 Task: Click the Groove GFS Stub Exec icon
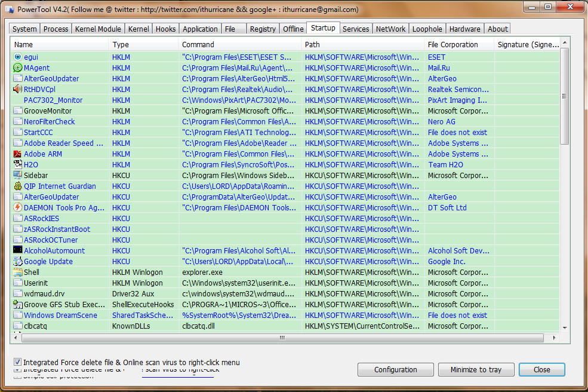point(18,305)
